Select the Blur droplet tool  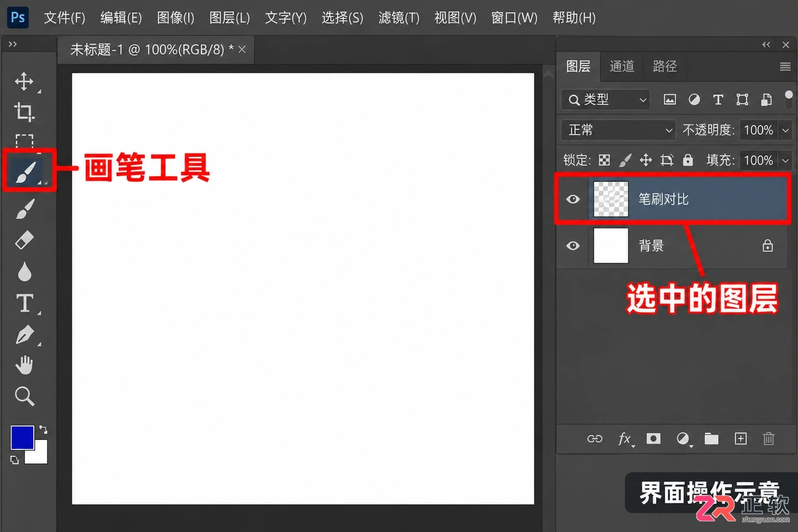pyautogui.click(x=24, y=272)
